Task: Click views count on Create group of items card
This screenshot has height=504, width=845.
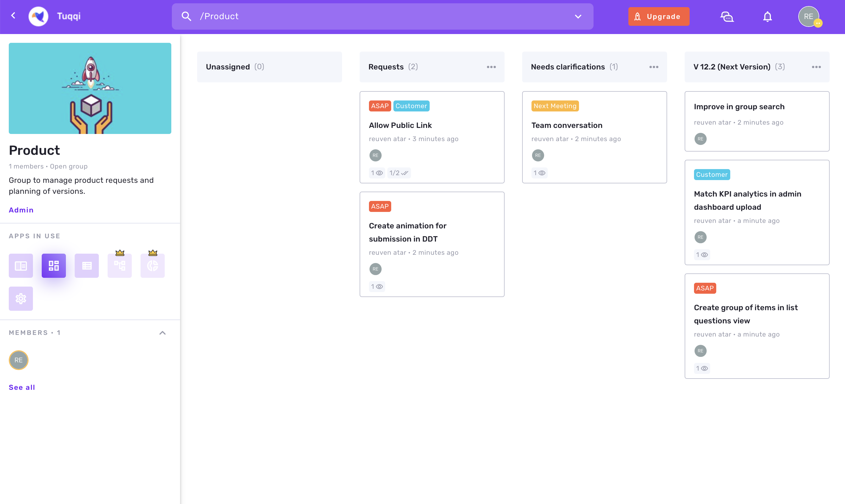Action: [x=702, y=368]
